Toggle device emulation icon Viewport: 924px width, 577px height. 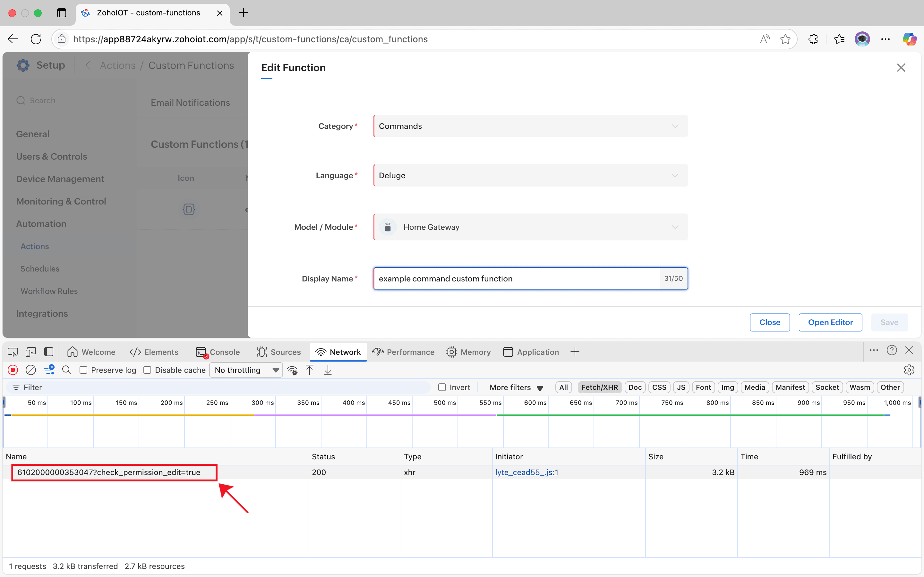point(30,352)
